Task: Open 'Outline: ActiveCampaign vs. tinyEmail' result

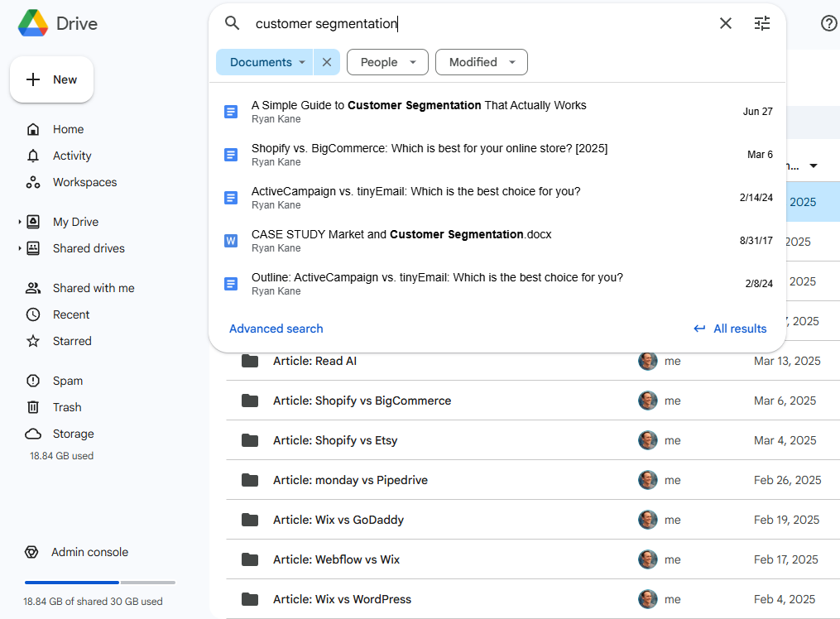Action: click(x=497, y=284)
